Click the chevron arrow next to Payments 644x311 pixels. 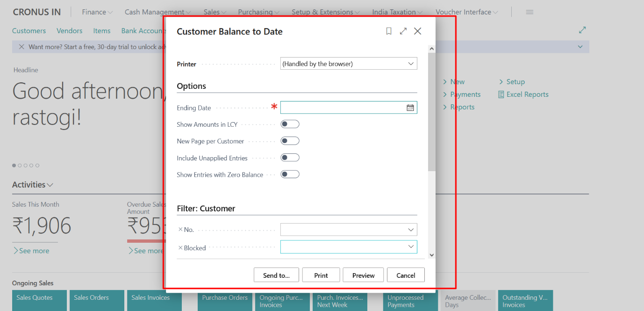pos(444,94)
